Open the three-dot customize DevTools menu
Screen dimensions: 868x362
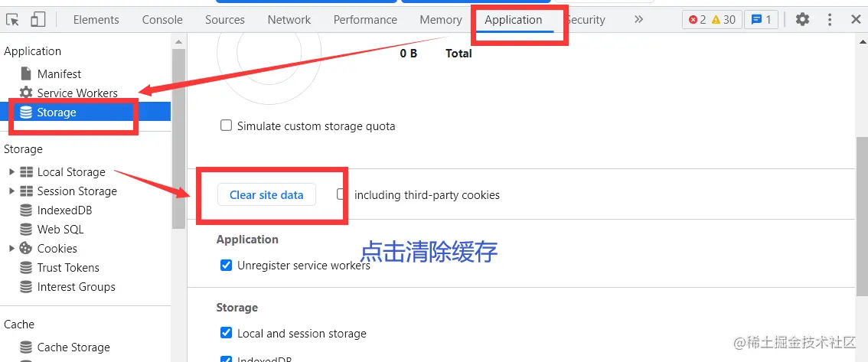829,20
